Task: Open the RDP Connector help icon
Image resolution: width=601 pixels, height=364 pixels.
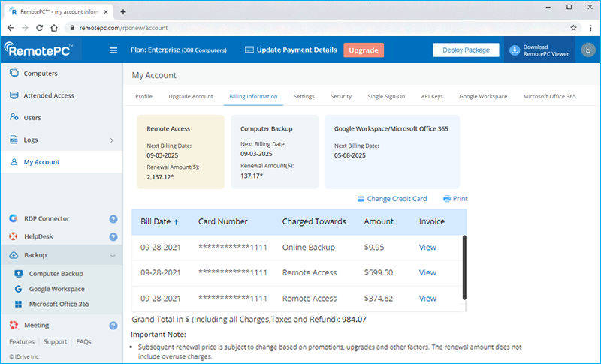Action: point(113,219)
